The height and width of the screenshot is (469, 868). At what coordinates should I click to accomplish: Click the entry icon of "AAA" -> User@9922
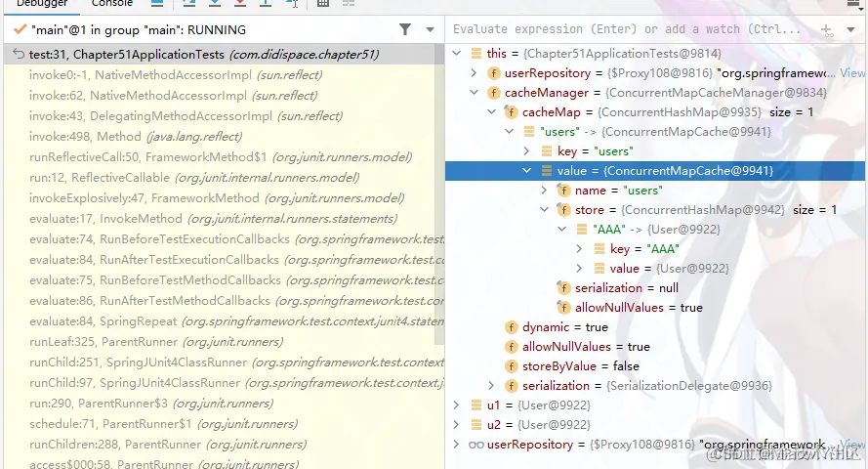click(581, 230)
